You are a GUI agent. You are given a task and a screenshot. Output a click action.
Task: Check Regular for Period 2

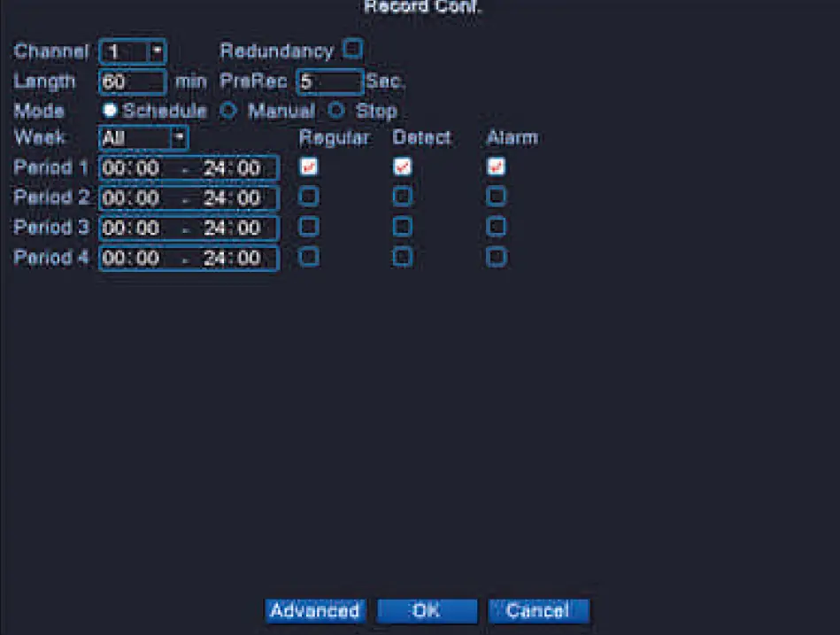pos(309,196)
